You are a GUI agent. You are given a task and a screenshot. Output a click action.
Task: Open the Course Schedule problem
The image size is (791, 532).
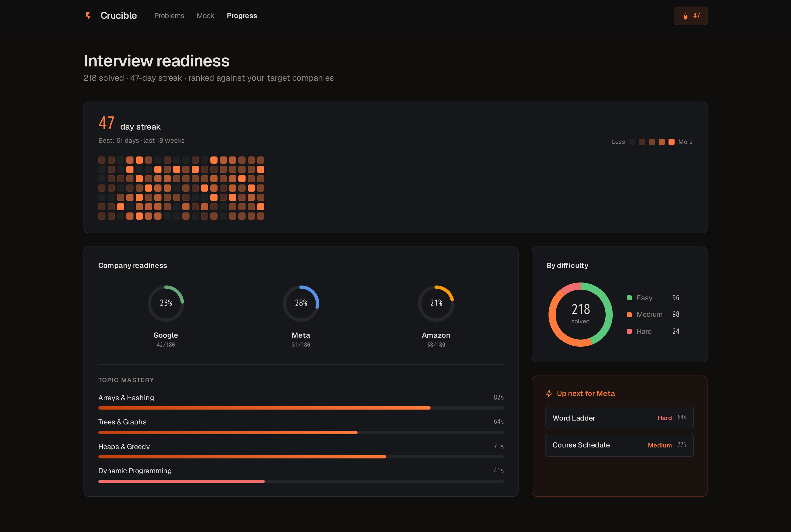tap(619, 445)
